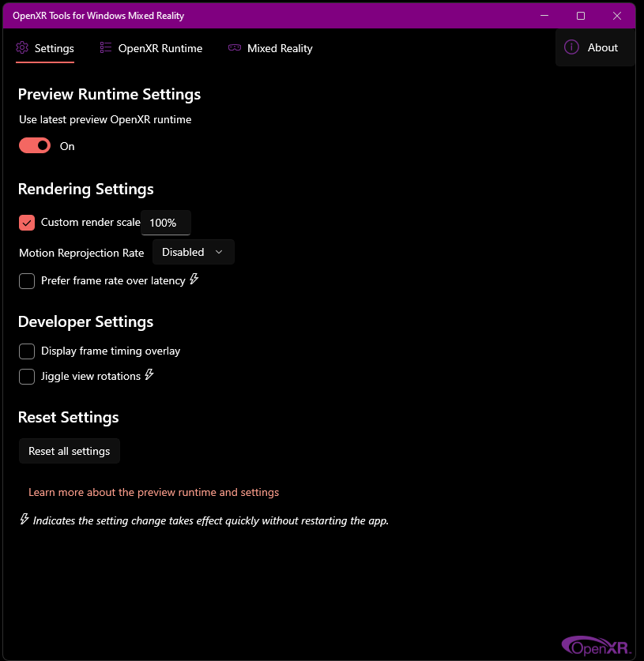Minimize the OpenXR Tools window
This screenshot has width=644, height=661.
(x=544, y=16)
